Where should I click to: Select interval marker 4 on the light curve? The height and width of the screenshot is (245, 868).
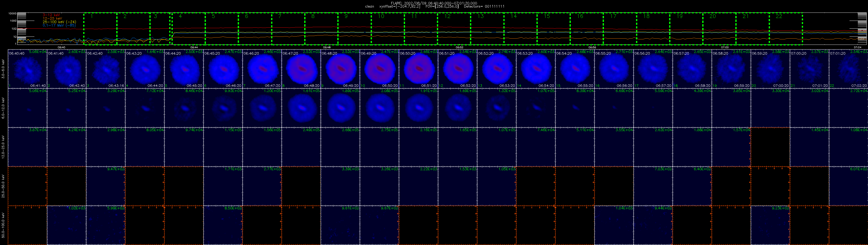(x=180, y=16)
